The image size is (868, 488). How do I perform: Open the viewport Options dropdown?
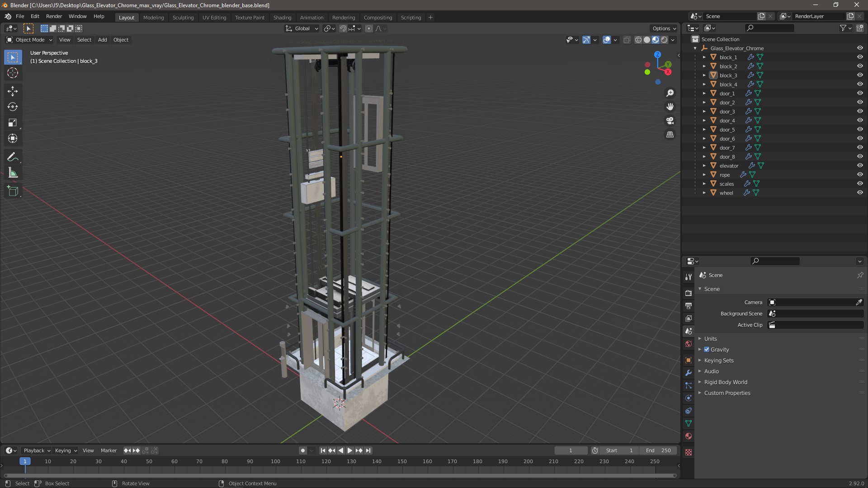pyautogui.click(x=664, y=28)
